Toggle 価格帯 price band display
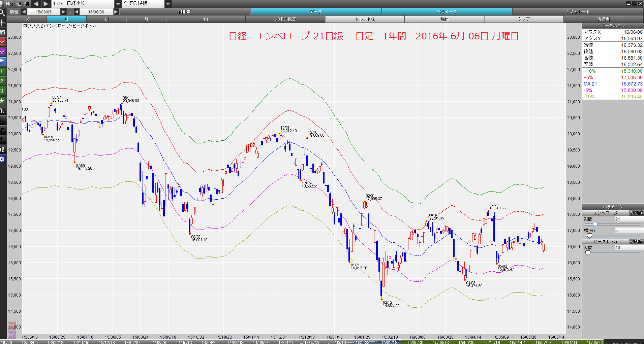Viewport: 644px width, 344px height. [x=185, y=12]
